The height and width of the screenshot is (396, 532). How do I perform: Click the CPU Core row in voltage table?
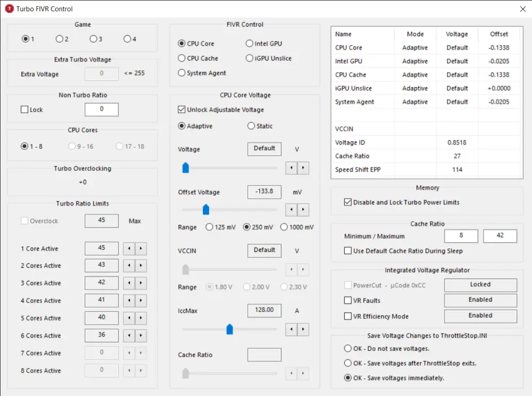pyautogui.click(x=427, y=48)
